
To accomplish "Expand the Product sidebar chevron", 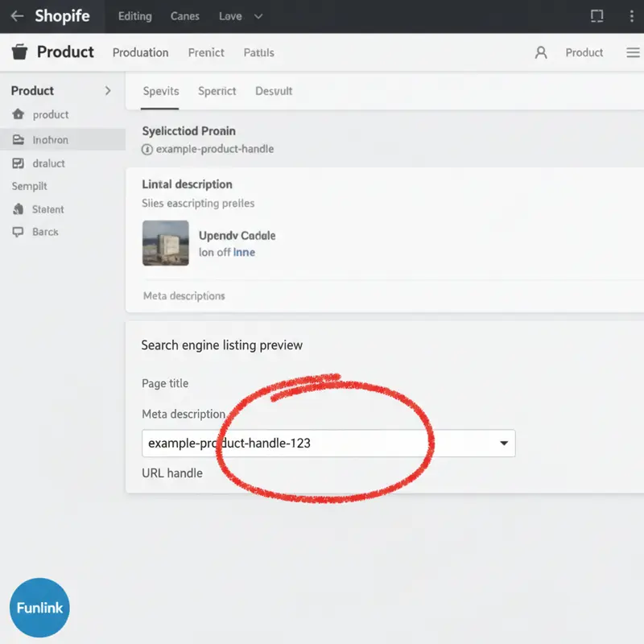I will [x=108, y=91].
